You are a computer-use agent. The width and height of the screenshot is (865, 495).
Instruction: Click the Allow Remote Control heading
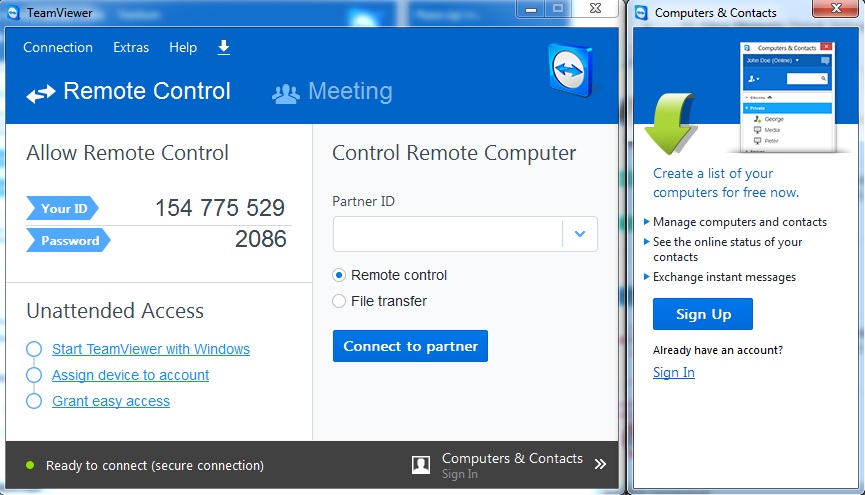coord(127,153)
